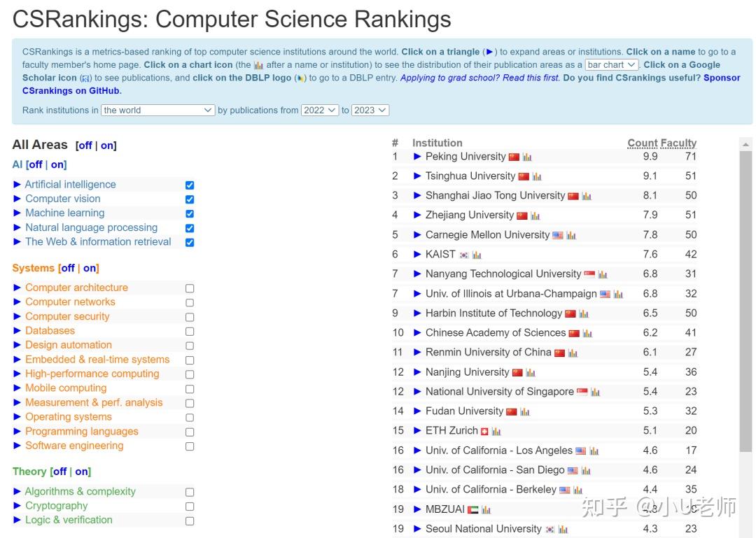
Task: Uncheck Machine learning checkbox
Action: 190,213
